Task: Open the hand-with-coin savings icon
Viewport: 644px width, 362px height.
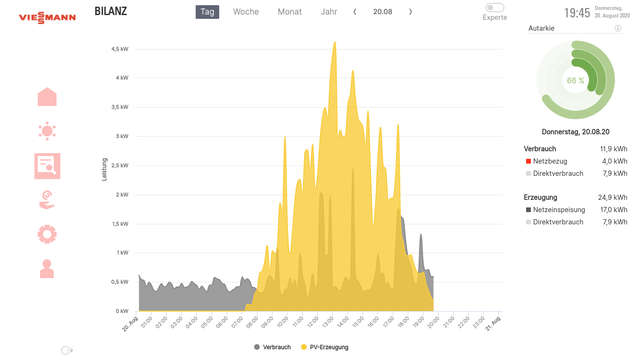Action: [47, 200]
